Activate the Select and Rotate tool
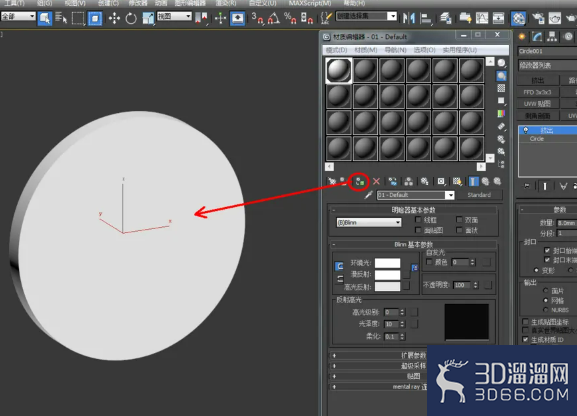This screenshot has width=577, height=416. coord(131,18)
